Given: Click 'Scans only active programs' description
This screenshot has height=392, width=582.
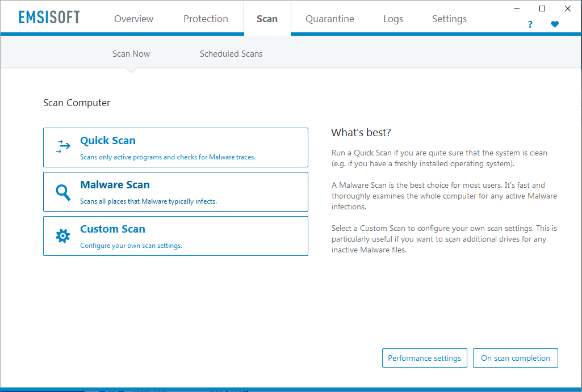Looking at the screenshot, I should click(x=168, y=157).
